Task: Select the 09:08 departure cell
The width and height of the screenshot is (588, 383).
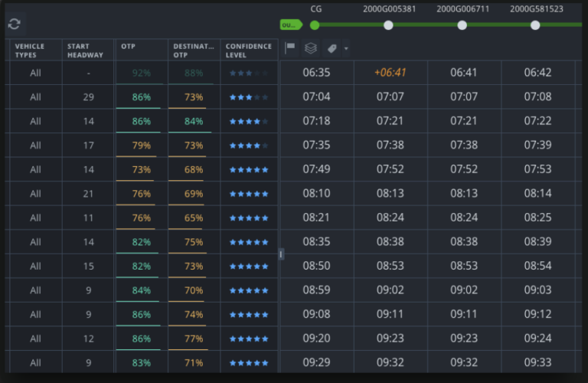Action: [316, 314]
